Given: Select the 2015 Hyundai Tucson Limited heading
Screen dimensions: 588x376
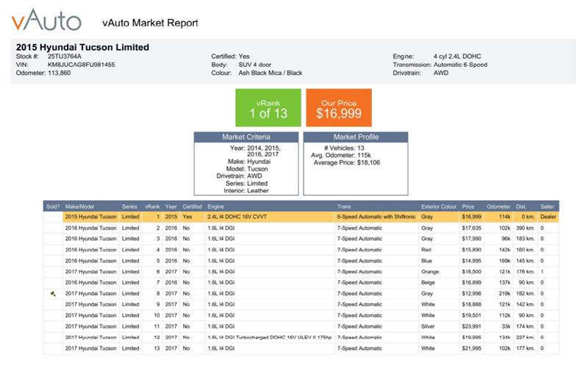Looking at the screenshot, I should (x=82, y=47).
